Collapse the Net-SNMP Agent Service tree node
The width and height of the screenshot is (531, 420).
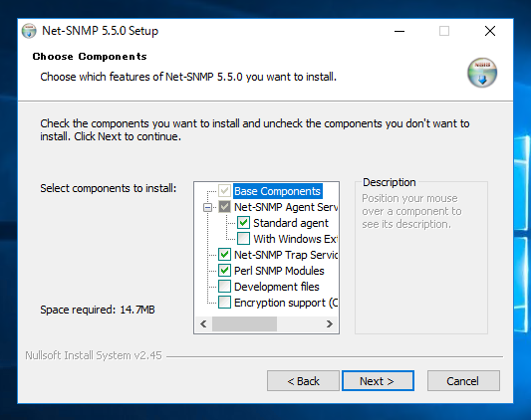point(207,207)
